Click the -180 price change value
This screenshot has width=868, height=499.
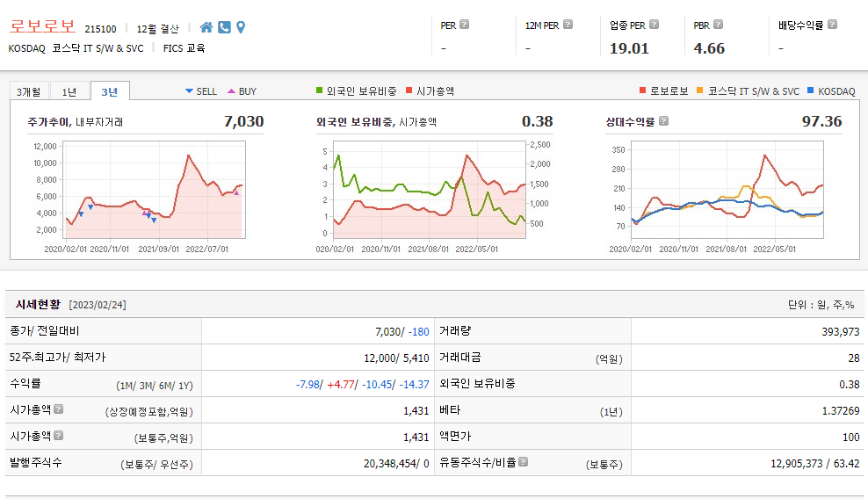click(x=418, y=332)
